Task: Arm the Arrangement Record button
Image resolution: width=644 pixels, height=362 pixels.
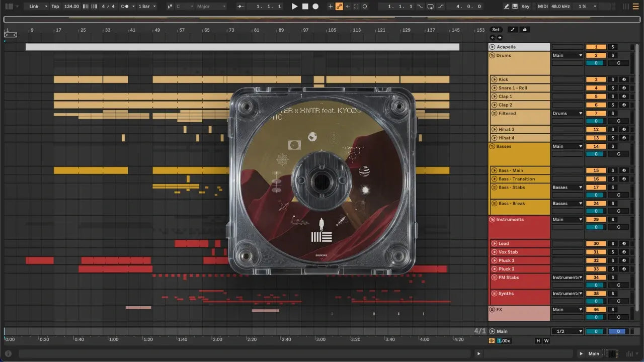Action: tap(315, 7)
